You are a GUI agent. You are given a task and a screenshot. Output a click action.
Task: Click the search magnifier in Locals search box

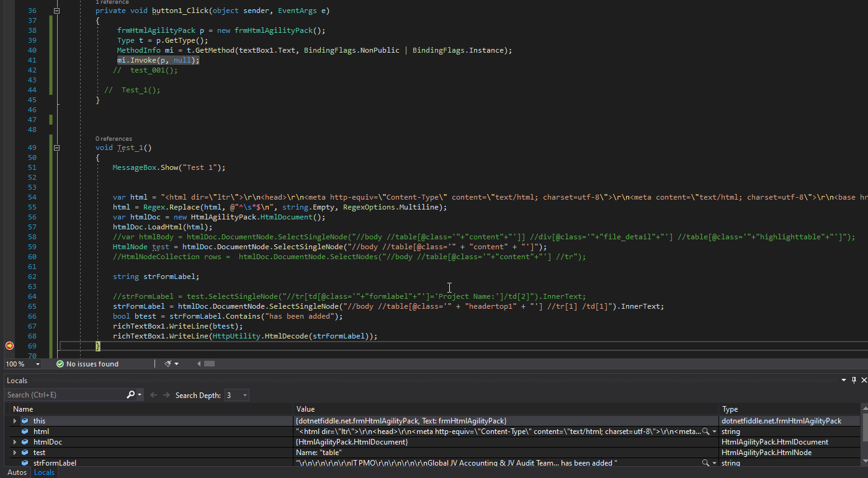pos(130,395)
